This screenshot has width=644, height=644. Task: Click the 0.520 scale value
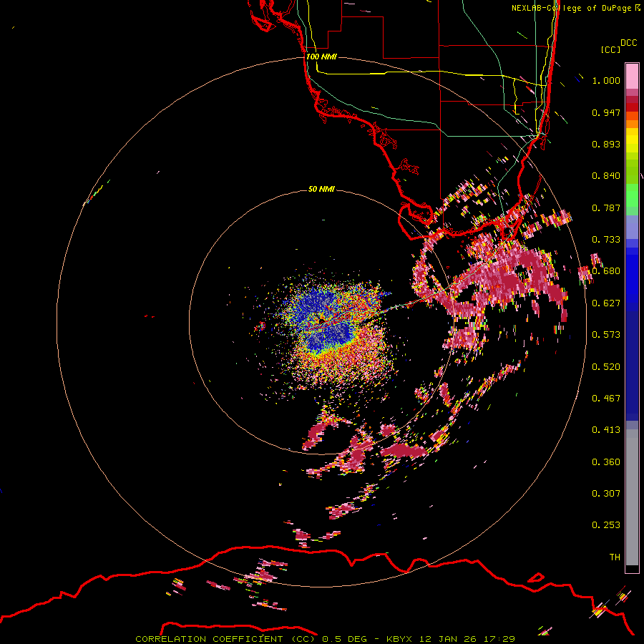point(606,367)
